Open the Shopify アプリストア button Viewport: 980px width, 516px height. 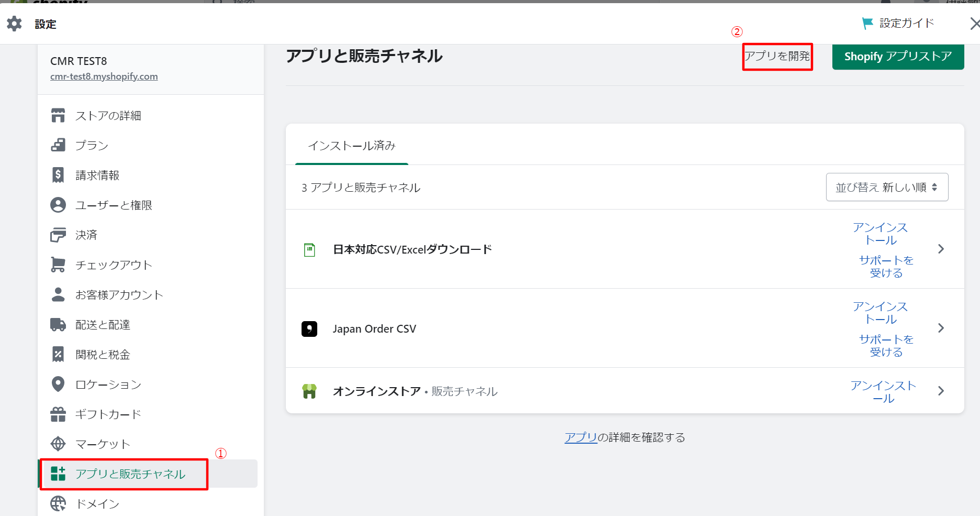pyautogui.click(x=898, y=56)
